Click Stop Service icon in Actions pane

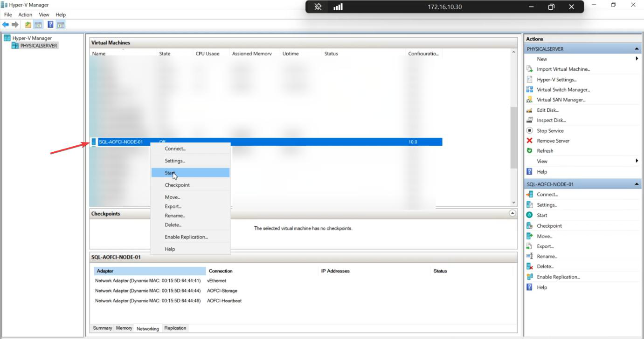pos(529,130)
